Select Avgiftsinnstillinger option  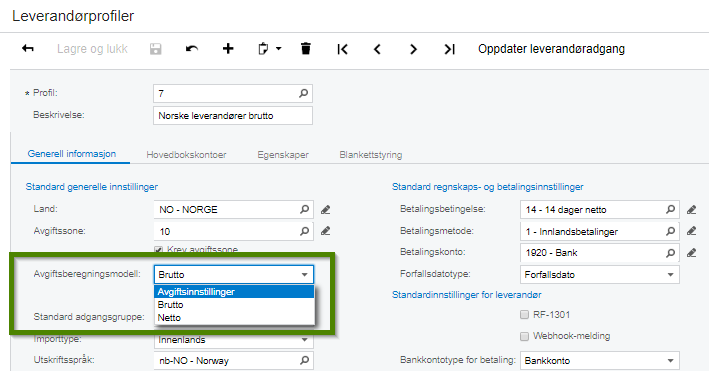234,292
